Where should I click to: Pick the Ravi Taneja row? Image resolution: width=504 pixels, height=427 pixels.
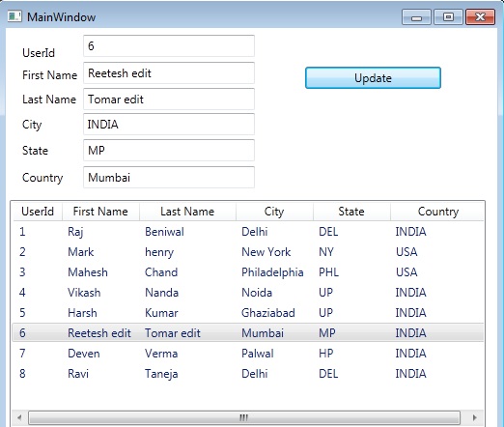point(248,374)
